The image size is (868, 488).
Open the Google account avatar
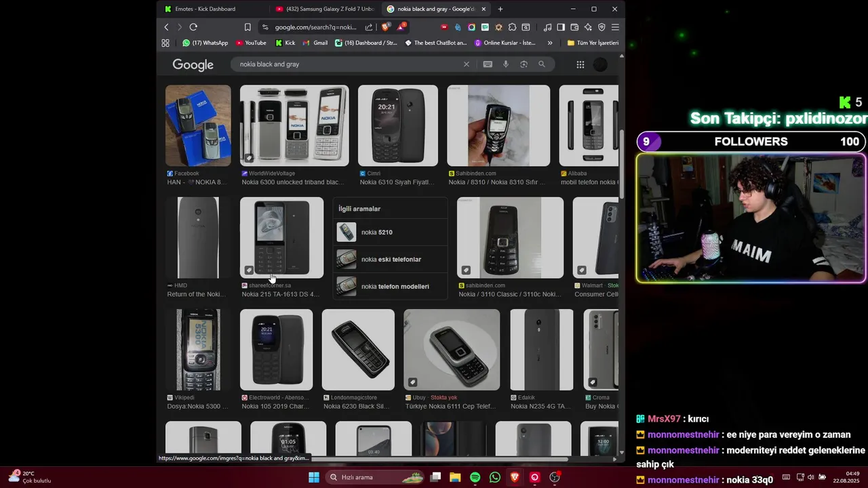pyautogui.click(x=600, y=64)
